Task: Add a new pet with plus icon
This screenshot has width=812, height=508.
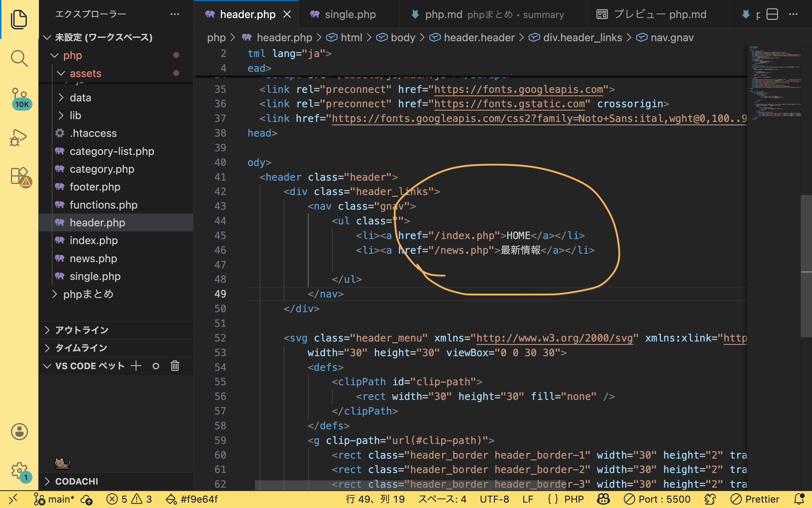Action: point(136,365)
